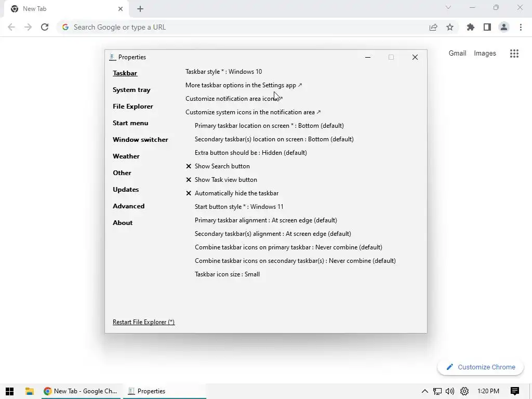The width and height of the screenshot is (532, 399).
Task: Click the Chrome forward arrow icon
Action: click(28, 27)
